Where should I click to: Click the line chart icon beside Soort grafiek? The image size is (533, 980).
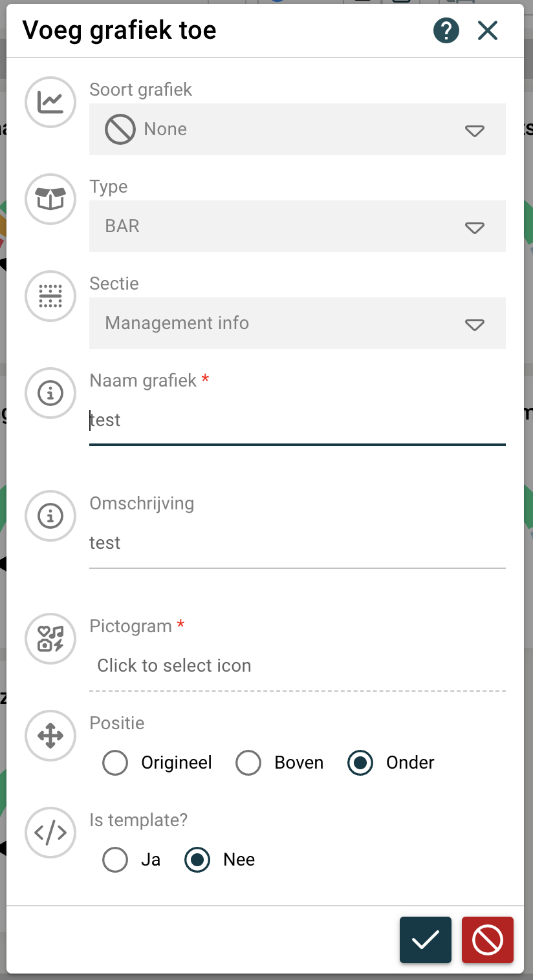tap(50, 102)
